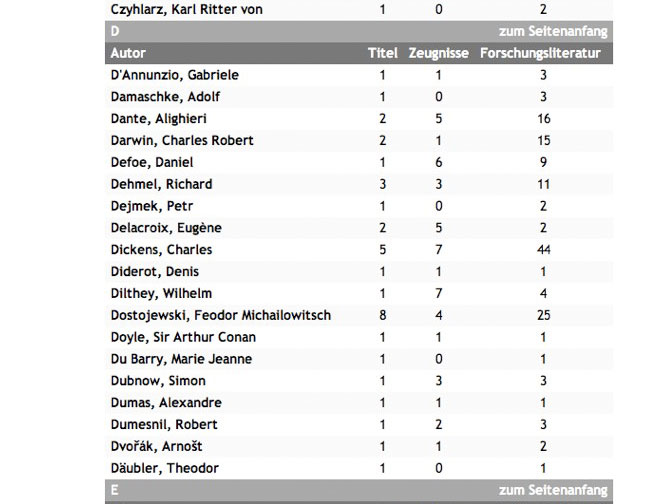Open Delacroix, Eugène author entry
Image resolution: width=648 pixels, height=504 pixels.
166,228
